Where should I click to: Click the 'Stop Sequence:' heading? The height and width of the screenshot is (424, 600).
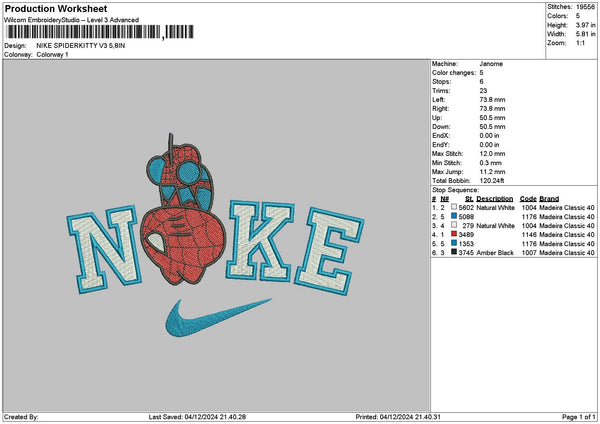[455, 190]
